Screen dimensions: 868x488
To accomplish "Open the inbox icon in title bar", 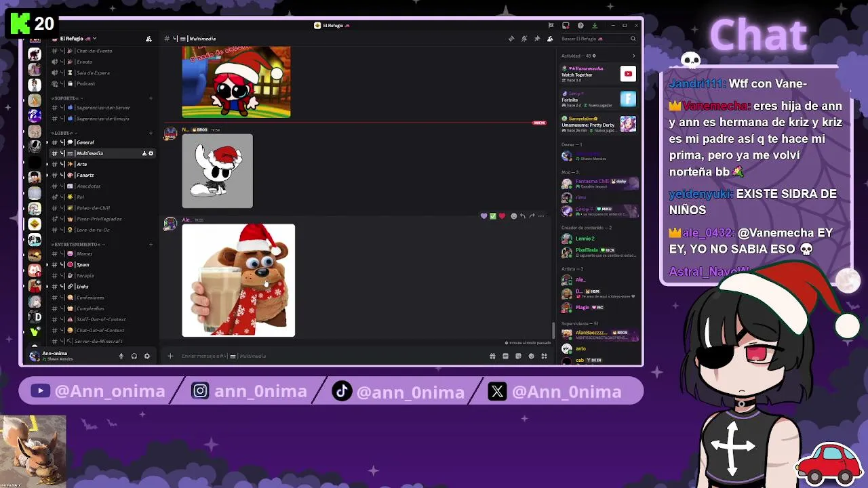I will pyautogui.click(x=566, y=25).
